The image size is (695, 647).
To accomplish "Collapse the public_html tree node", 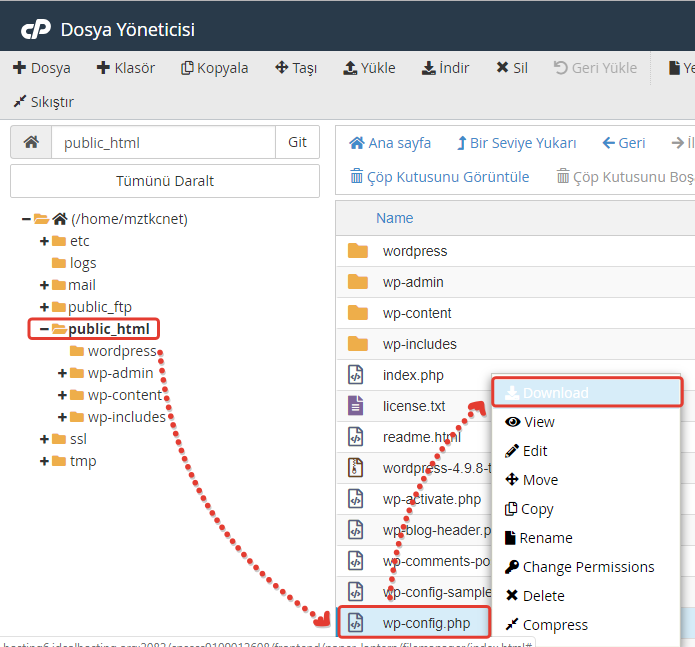I will 44,329.
